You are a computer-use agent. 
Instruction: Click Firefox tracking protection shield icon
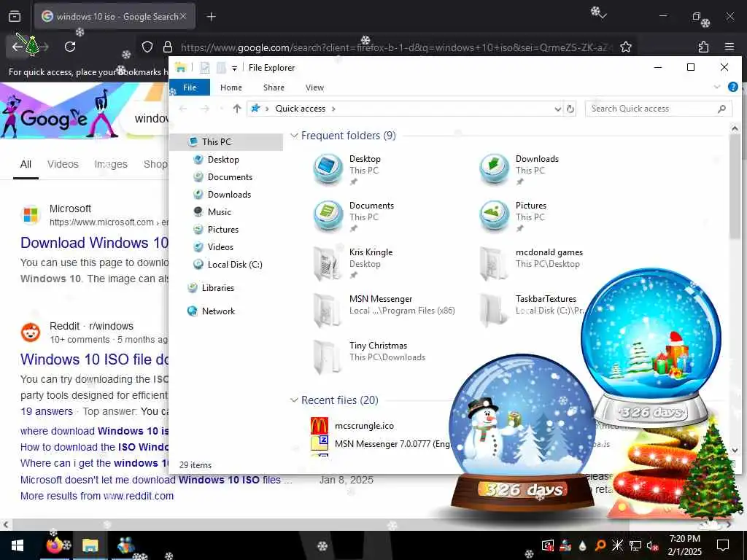pyautogui.click(x=147, y=47)
